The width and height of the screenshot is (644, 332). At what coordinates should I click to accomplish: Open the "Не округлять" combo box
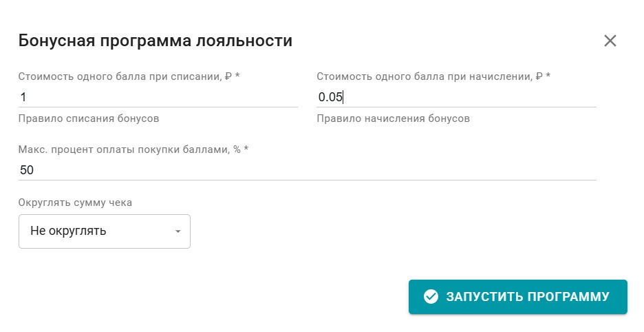click(104, 231)
